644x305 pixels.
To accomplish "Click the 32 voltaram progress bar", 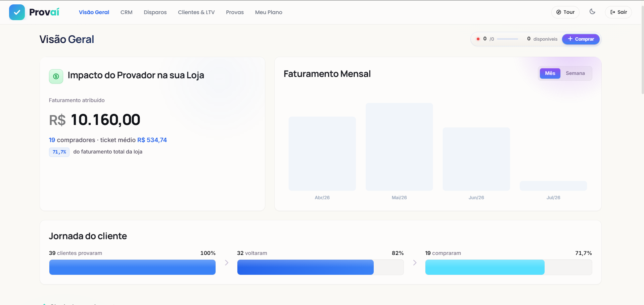I will click(x=320, y=267).
